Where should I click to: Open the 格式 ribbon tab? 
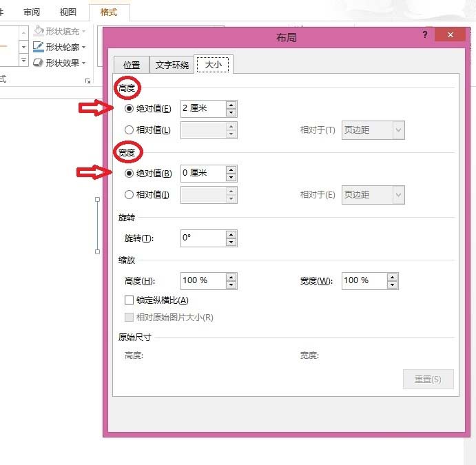(x=109, y=12)
